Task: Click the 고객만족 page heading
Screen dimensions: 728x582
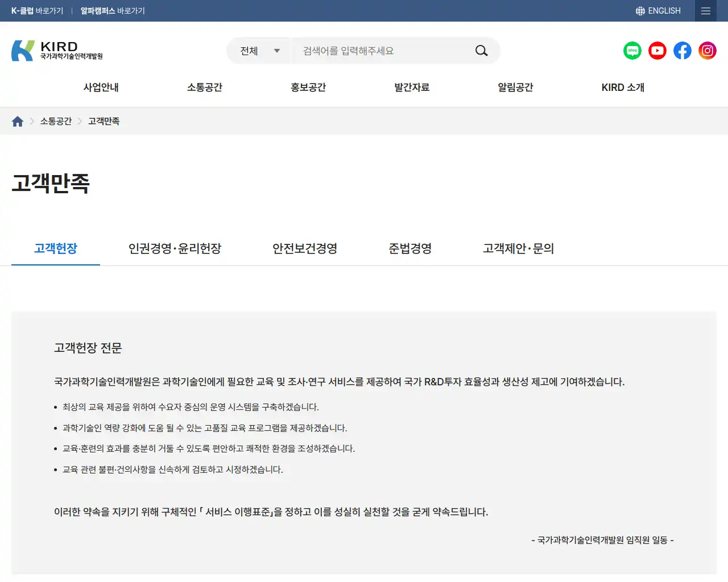Action: 51,183
